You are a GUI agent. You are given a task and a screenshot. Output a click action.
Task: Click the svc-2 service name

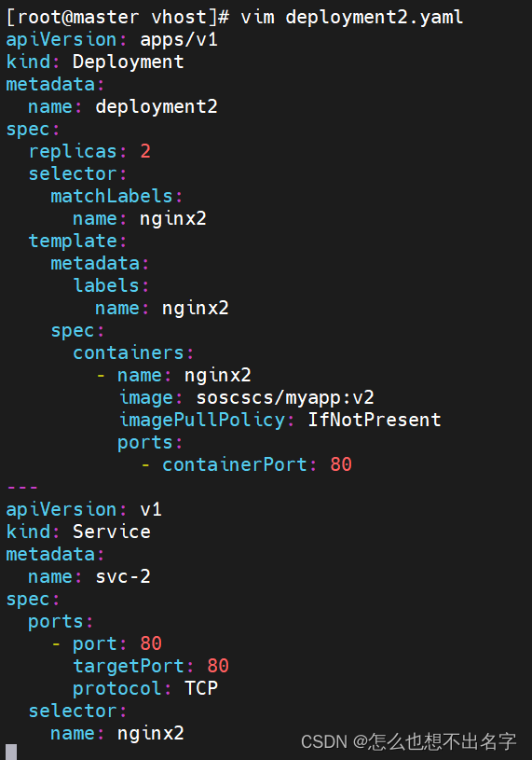point(123,577)
